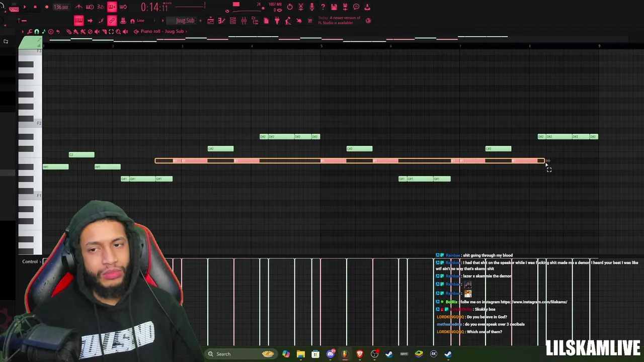The width and height of the screenshot is (644, 362).
Task: Click the song time display
Action: [154, 7]
